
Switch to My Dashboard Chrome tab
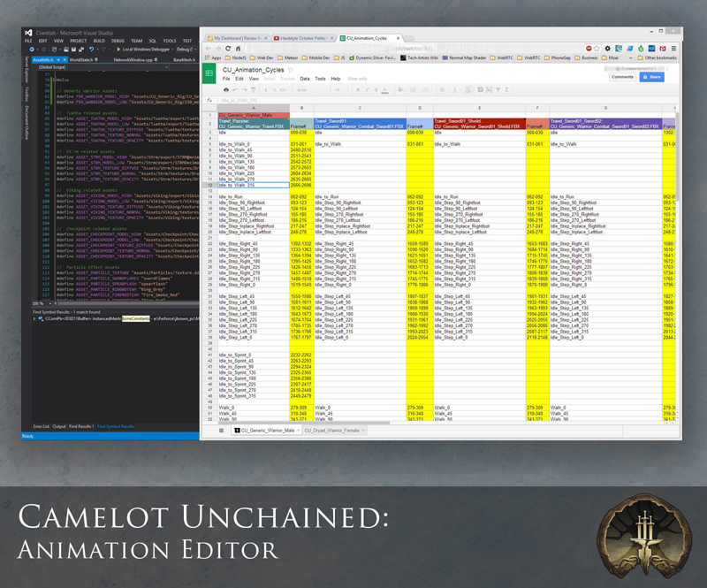pyautogui.click(x=238, y=38)
